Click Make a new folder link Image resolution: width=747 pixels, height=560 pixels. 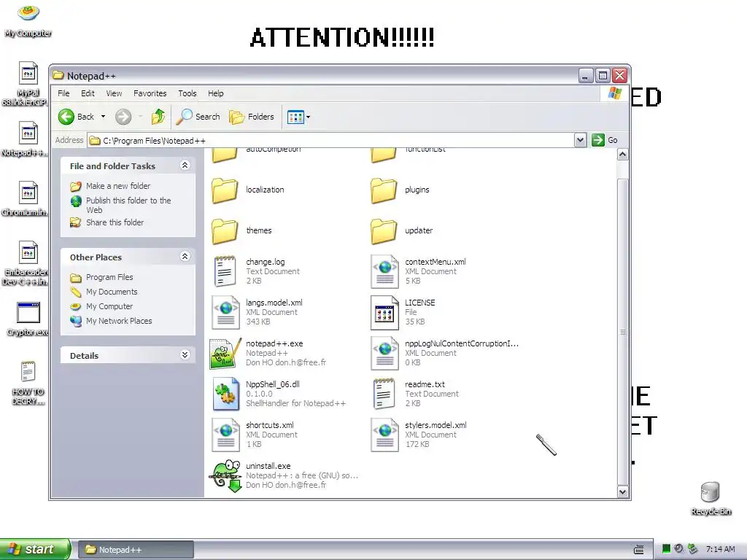pos(118,186)
